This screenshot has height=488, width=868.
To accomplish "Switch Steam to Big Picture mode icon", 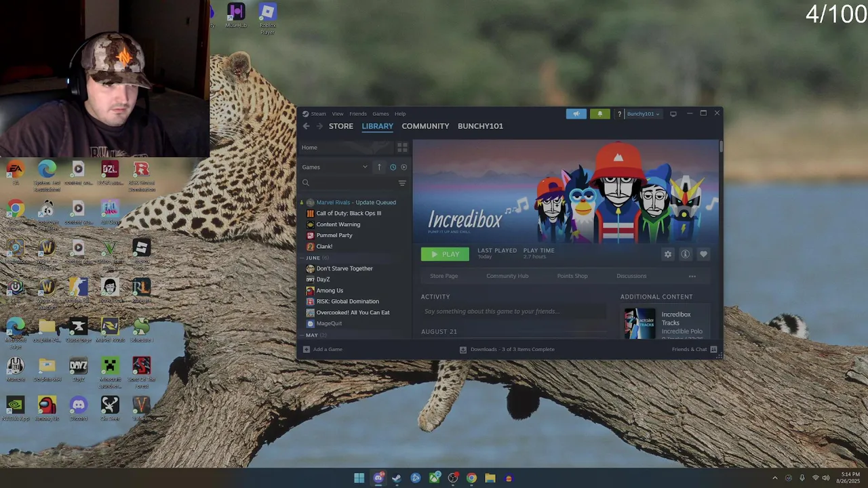I will coord(673,114).
